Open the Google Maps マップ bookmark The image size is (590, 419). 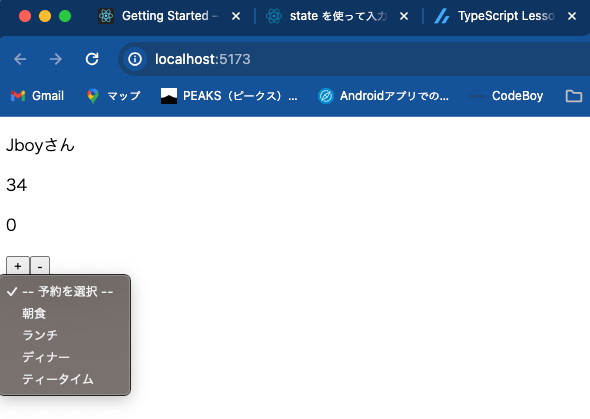pyautogui.click(x=114, y=96)
